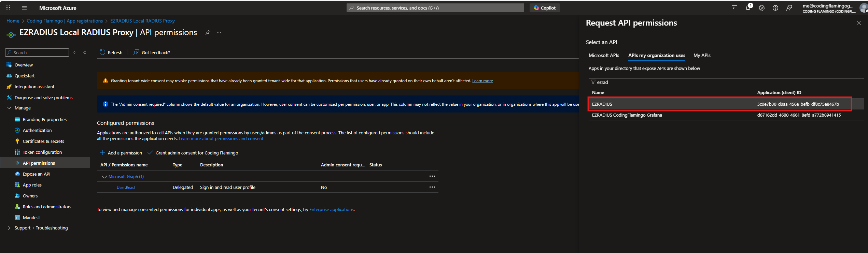Open Expose an API
The image size is (868, 253).
[36, 174]
